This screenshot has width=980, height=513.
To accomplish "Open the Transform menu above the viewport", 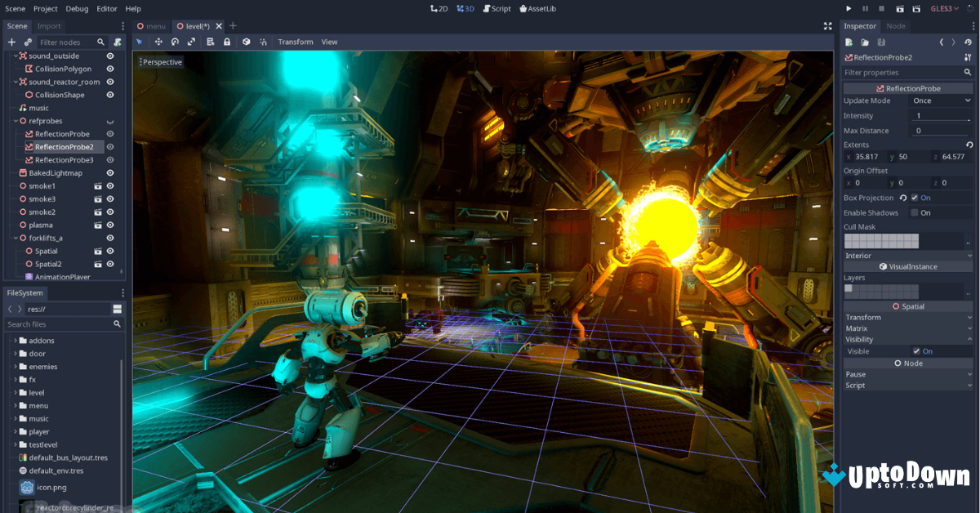I will pyautogui.click(x=295, y=42).
